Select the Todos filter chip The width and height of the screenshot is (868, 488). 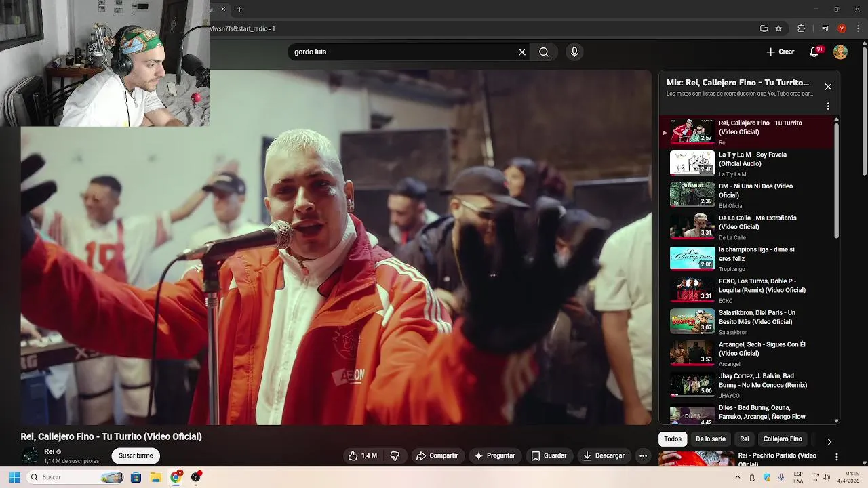[x=673, y=439]
